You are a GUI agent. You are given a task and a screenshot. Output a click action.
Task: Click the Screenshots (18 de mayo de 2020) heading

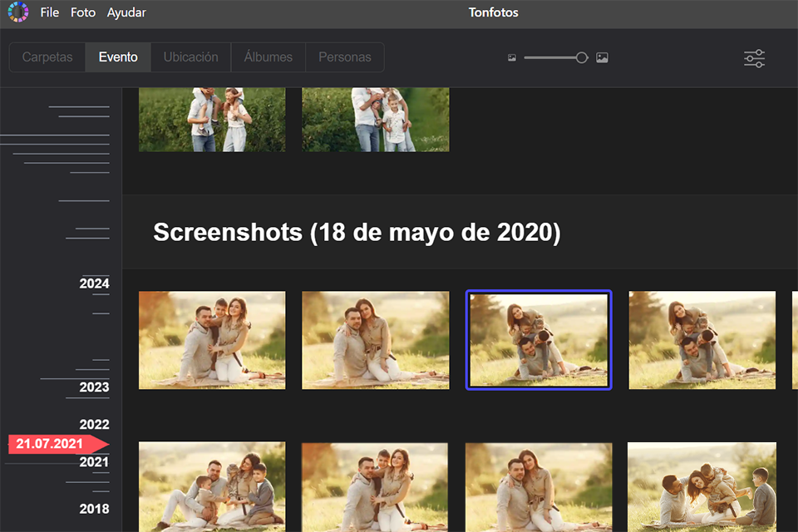tap(357, 233)
